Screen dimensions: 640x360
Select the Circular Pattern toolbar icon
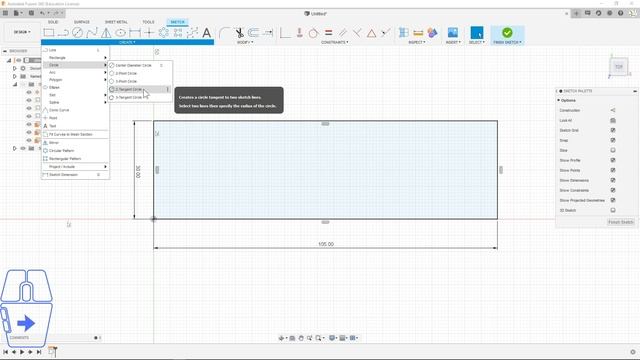point(164,33)
